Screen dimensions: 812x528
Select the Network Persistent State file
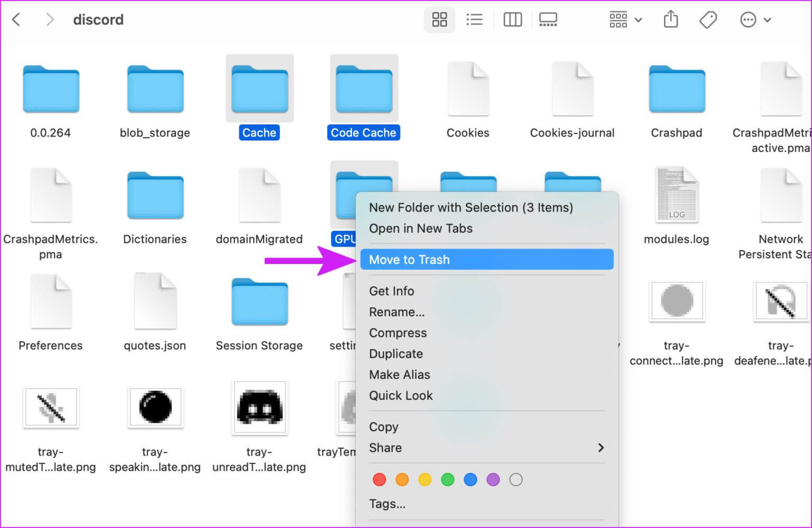781,195
